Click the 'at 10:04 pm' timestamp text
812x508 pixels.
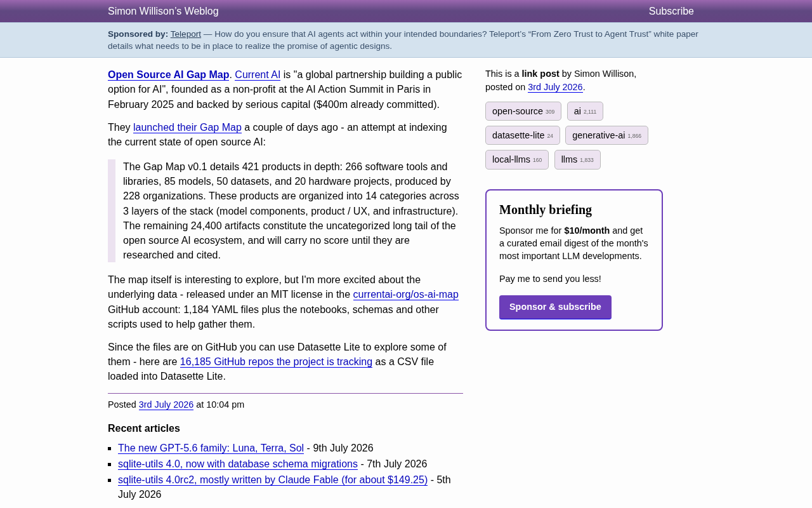pyautogui.click(x=220, y=405)
